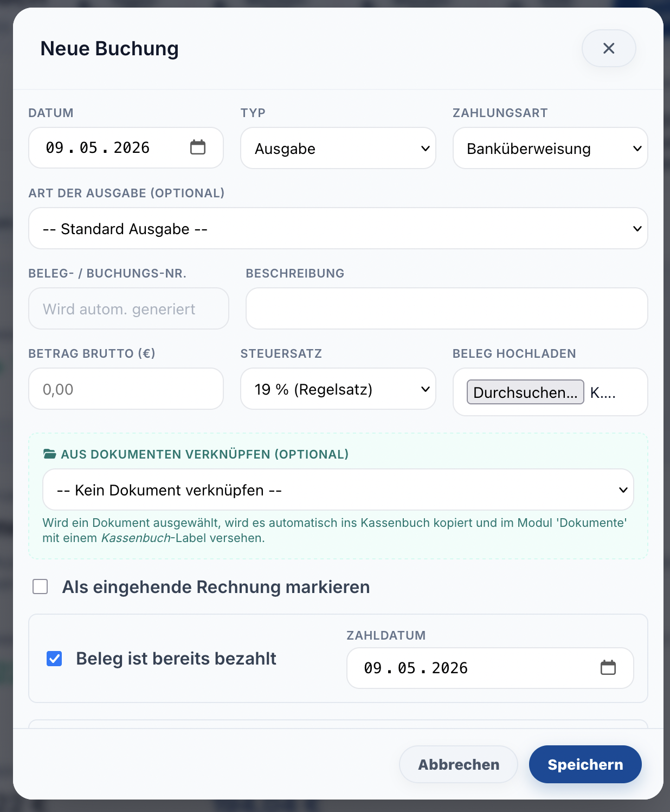
Task: Open the Zahlungsart Banküberweisung dropdown
Action: click(550, 148)
